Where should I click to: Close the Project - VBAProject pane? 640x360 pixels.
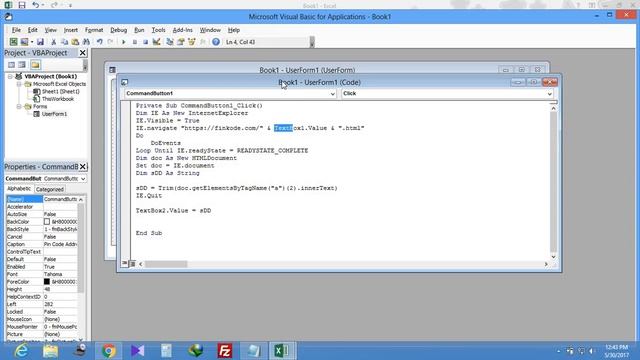click(x=82, y=53)
